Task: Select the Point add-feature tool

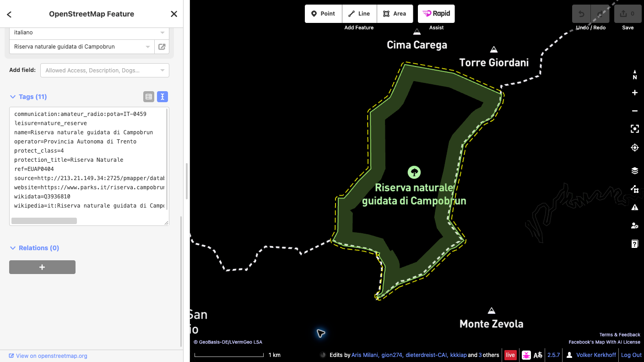Action: [x=323, y=14]
